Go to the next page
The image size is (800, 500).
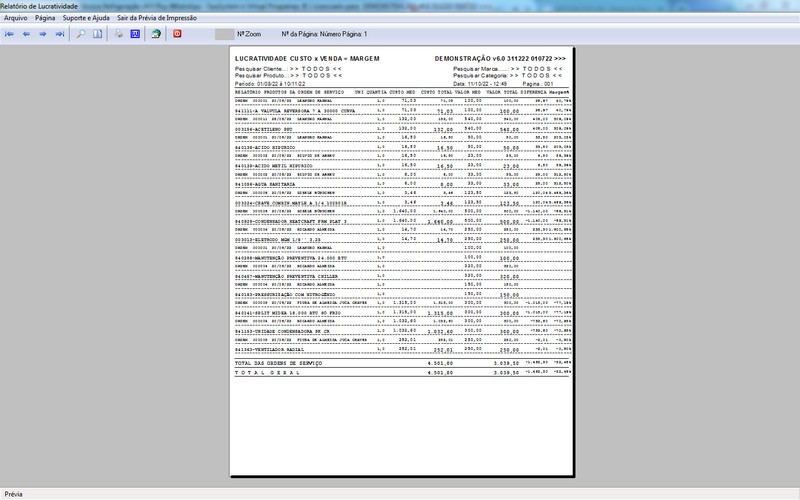tap(44, 34)
